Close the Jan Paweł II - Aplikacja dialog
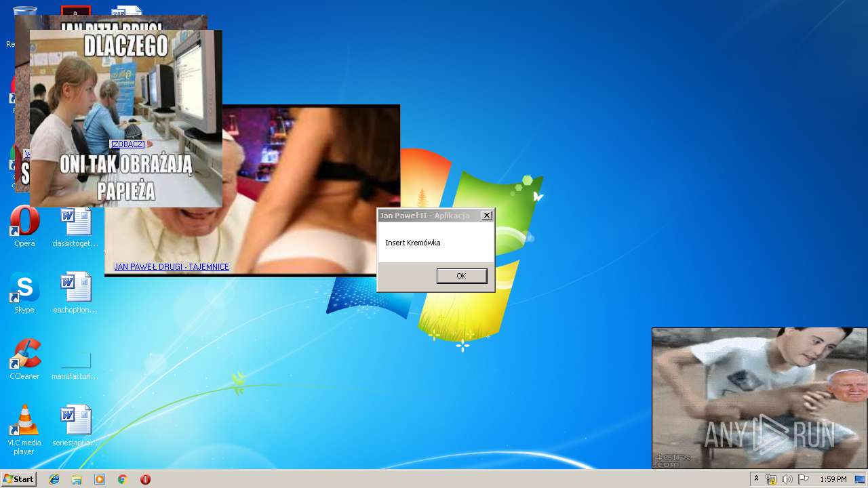 click(486, 216)
